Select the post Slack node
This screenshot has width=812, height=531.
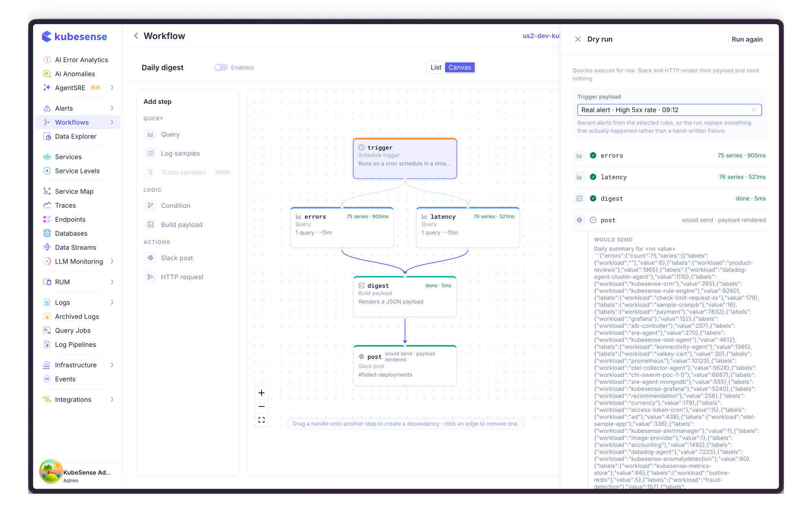(405, 366)
